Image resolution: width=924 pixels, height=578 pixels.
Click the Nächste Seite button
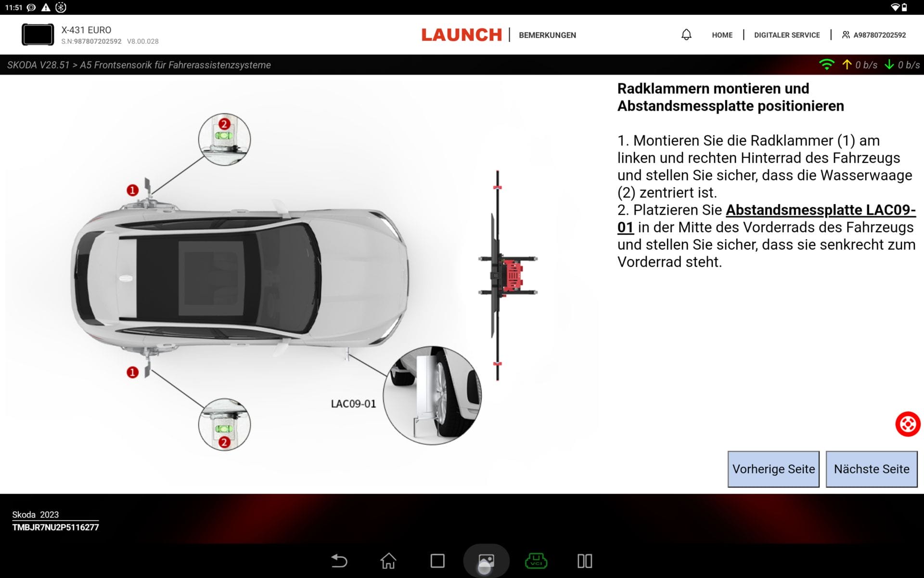pos(871,469)
